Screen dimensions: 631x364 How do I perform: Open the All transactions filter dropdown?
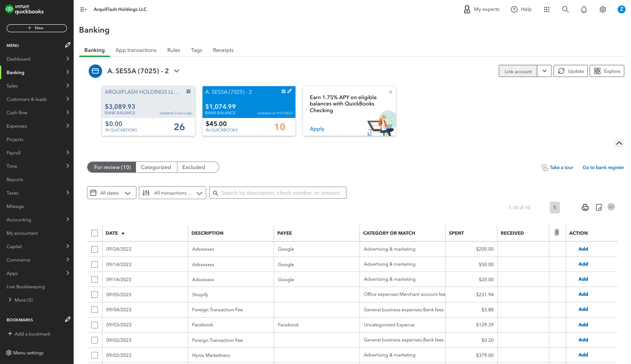point(172,193)
